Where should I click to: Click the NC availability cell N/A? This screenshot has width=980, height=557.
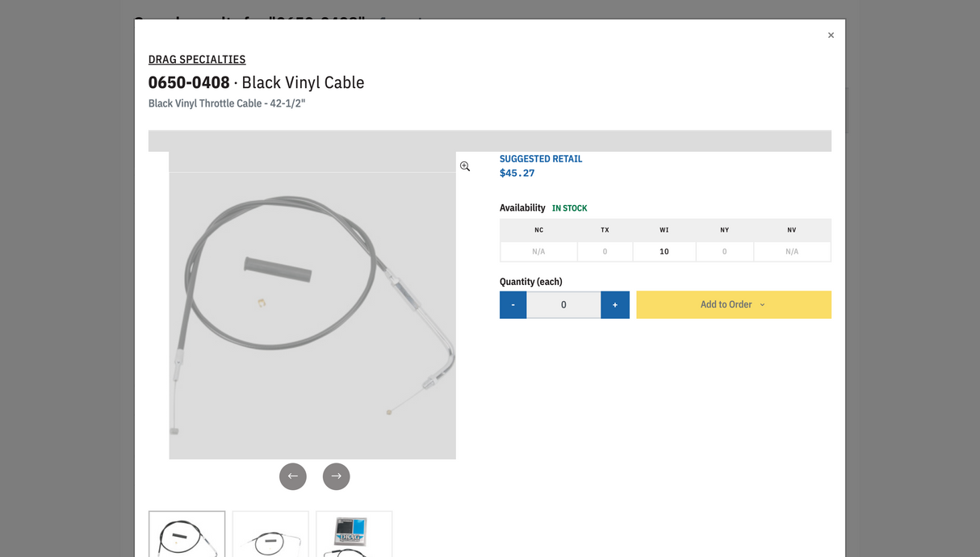(538, 252)
